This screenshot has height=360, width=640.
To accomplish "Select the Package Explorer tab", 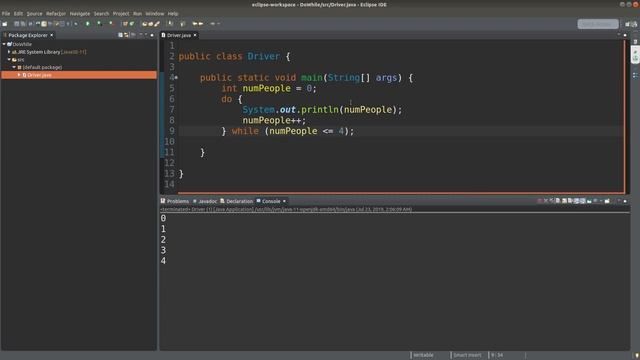I will click(27, 35).
